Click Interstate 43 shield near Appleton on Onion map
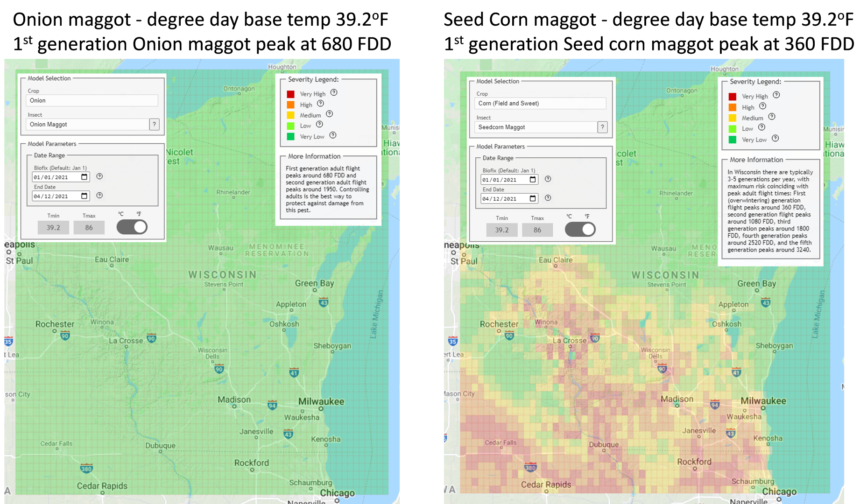 (324, 303)
